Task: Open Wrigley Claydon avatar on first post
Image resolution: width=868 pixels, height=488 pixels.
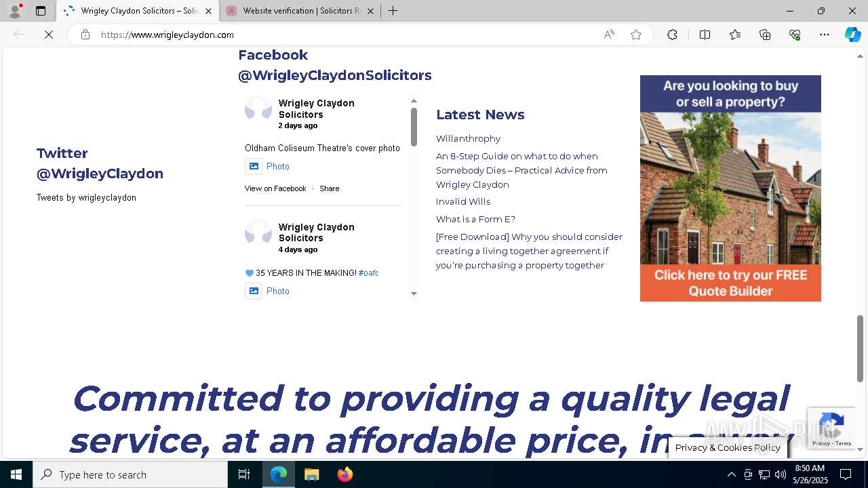Action: click(258, 109)
